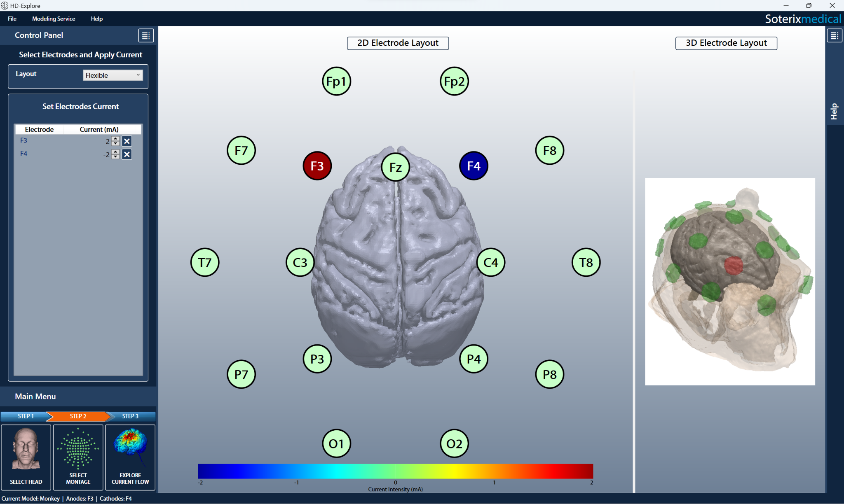Open the Layout dropdown set to Flexible
The height and width of the screenshot is (504, 844).
[113, 75]
